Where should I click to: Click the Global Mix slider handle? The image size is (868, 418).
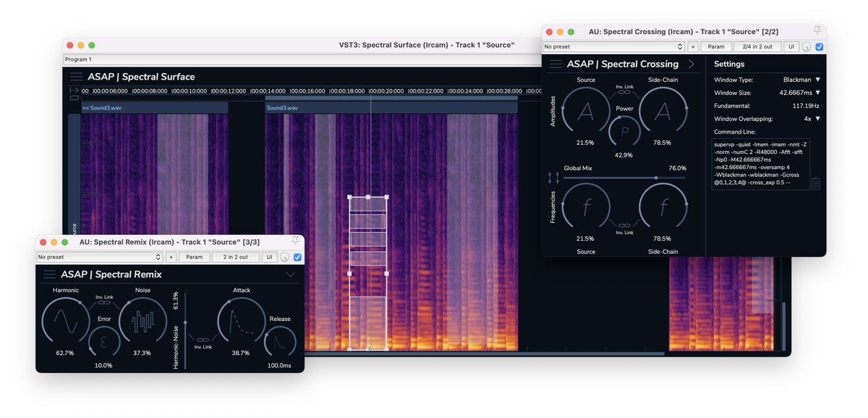656,178
